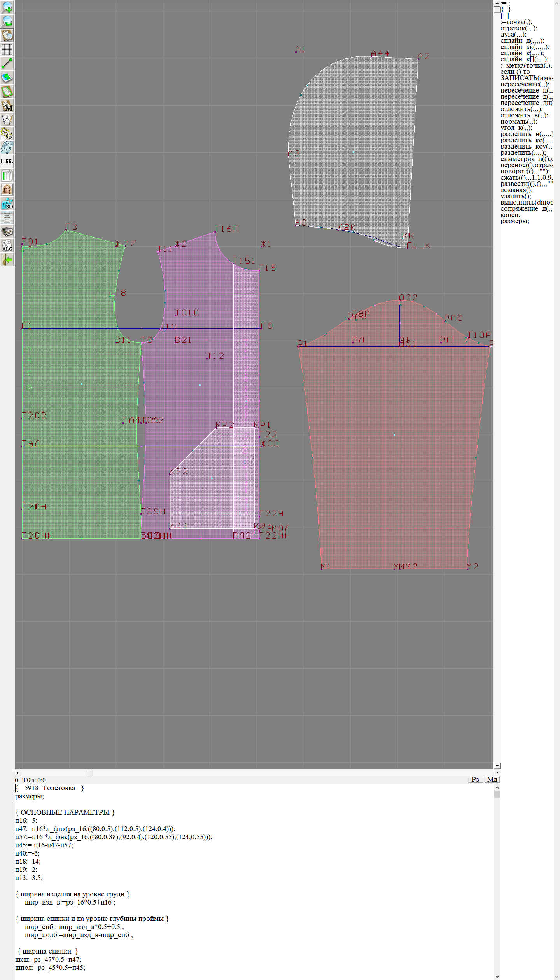Open the 3D view icon
560x980 pixels.
point(7,203)
